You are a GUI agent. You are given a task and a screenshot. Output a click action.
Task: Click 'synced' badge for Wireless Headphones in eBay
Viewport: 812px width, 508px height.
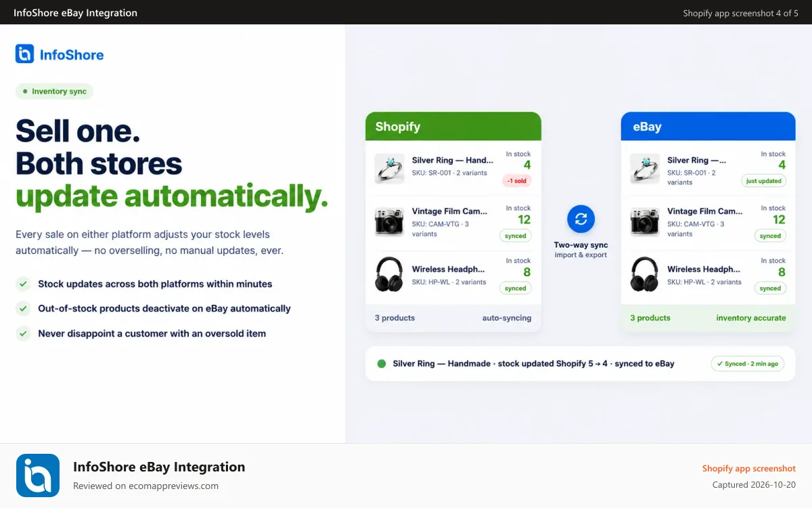(x=771, y=288)
